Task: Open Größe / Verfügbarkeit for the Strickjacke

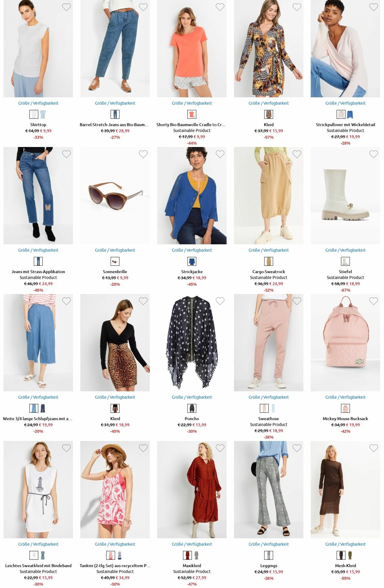Action: [x=192, y=250]
